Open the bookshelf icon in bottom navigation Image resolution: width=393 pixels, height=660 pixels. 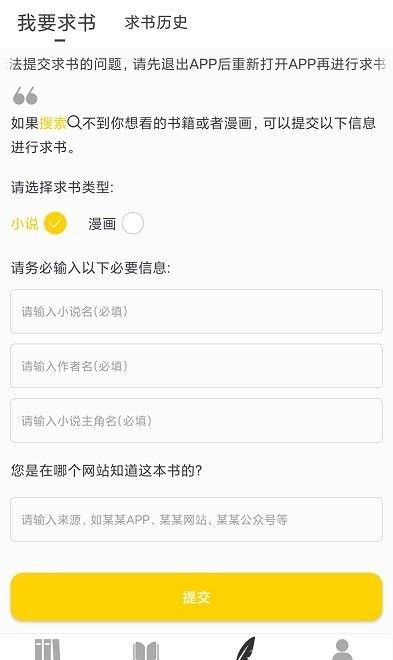click(47, 649)
